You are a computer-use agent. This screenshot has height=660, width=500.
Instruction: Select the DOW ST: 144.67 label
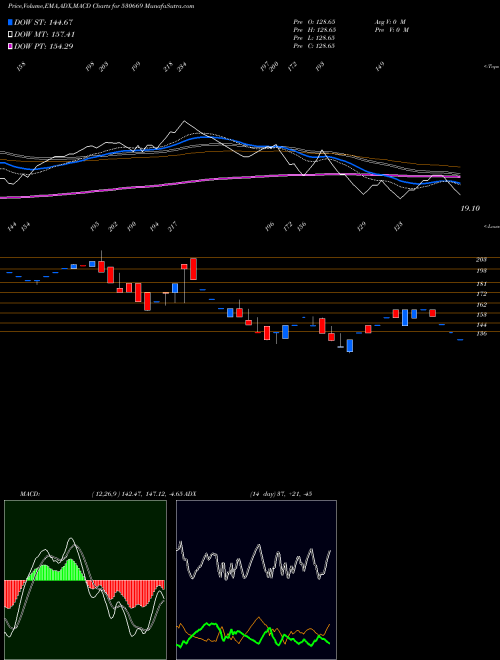[43, 22]
